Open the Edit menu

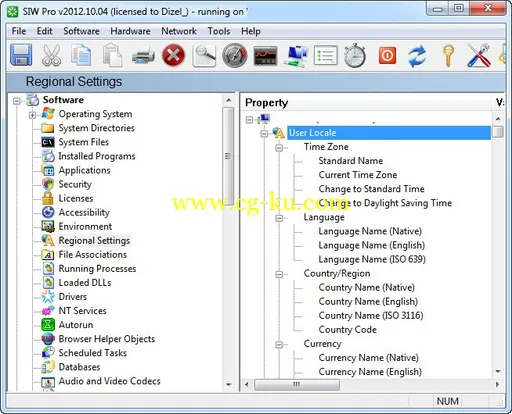(x=44, y=31)
